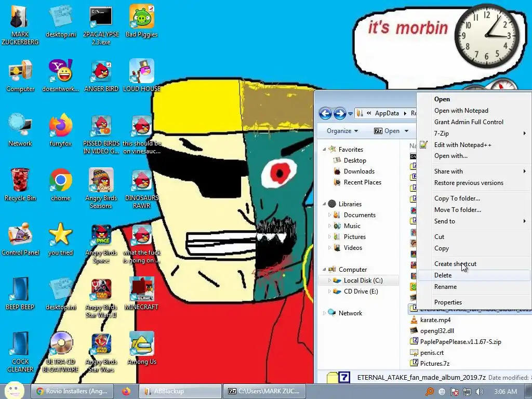Open the 7-Zip submenu
This screenshot has width=532, height=399.
point(474,134)
